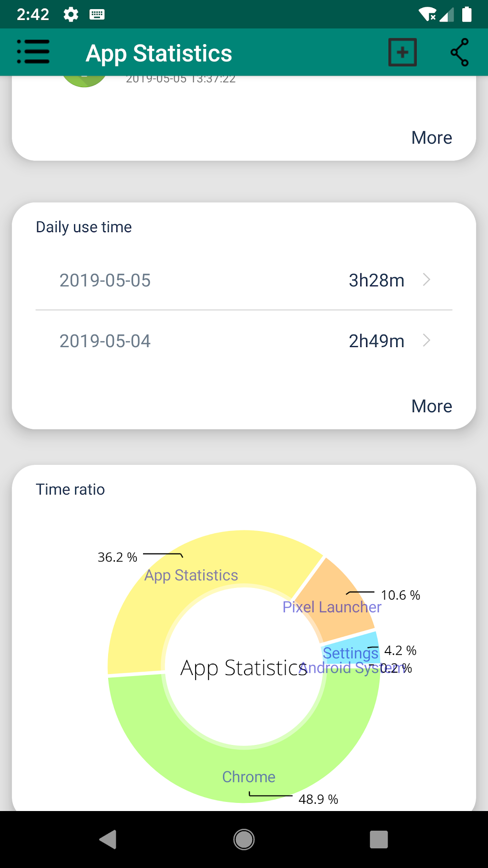Tap the settings gear in status bar
The width and height of the screenshot is (488, 868).
[71, 14]
